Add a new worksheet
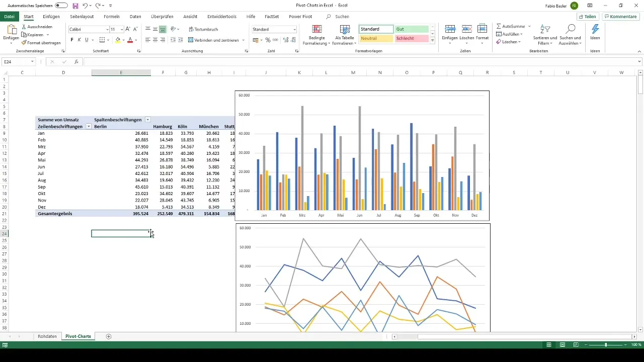Image resolution: width=644 pixels, height=362 pixels. pyautogui.click(x=109, y=336)
